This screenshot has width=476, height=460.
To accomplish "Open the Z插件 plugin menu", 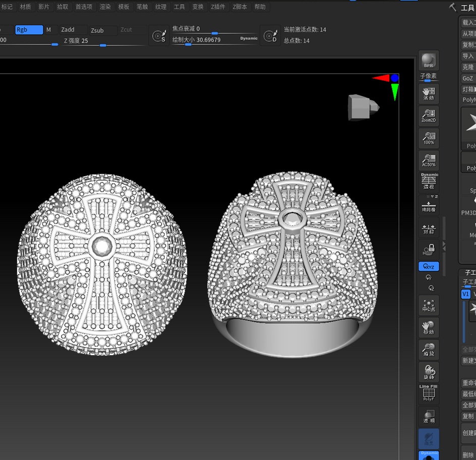I will tap(218, 7).
